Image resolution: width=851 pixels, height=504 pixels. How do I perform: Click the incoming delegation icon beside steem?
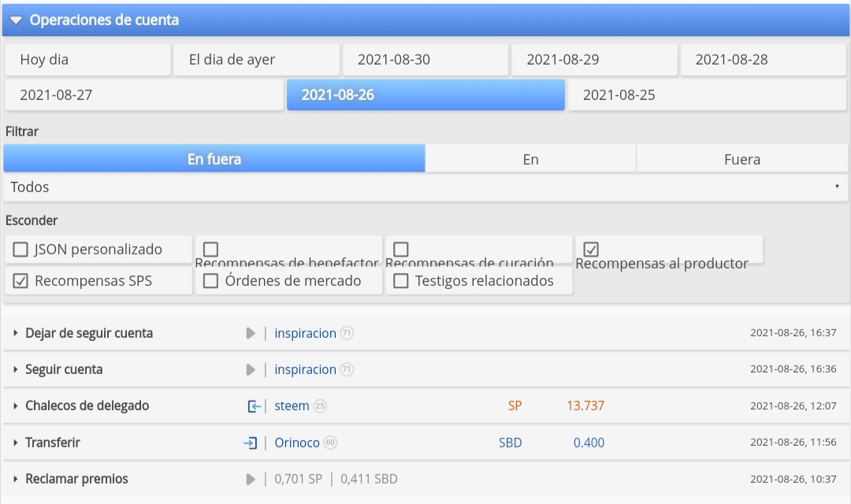(254, 406)
